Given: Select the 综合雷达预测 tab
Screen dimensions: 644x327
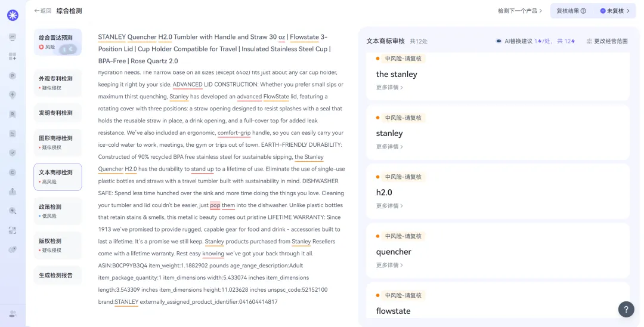Looking at the screenshot, I should tap(57, 42).
